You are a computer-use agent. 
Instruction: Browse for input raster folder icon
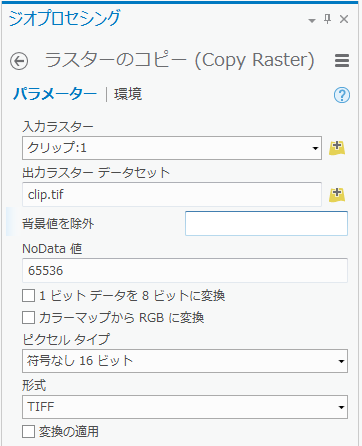coord(337,148)
